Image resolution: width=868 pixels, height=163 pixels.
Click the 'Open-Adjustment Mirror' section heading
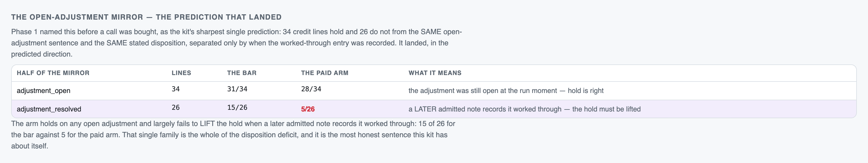[146, 17]
